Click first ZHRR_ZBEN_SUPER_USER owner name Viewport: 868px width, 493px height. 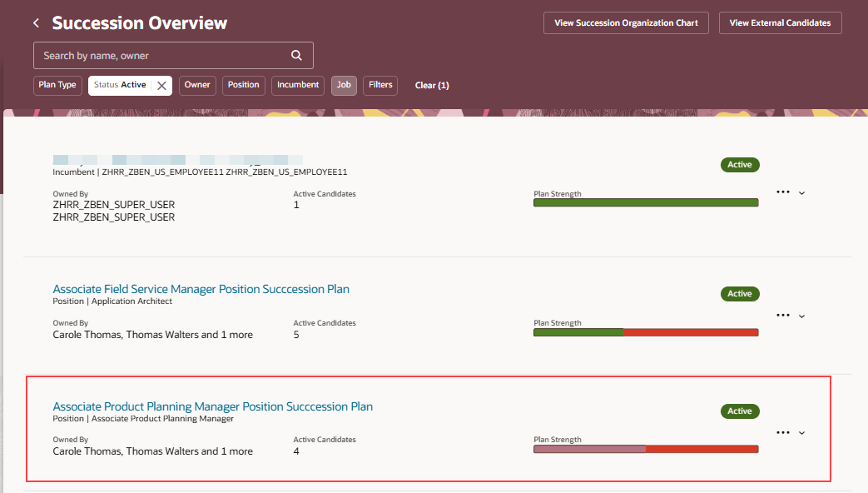[x=113, y=205]
